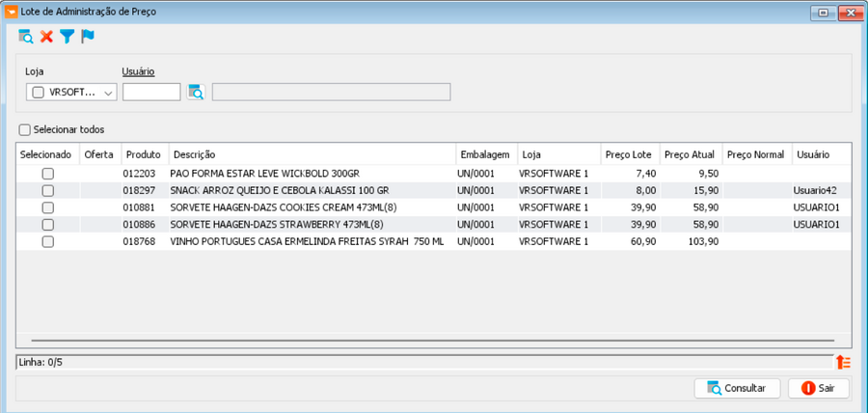Click the red X delete toolbar icon
This screenshot has height=413, width=868.
pos(46,37)
